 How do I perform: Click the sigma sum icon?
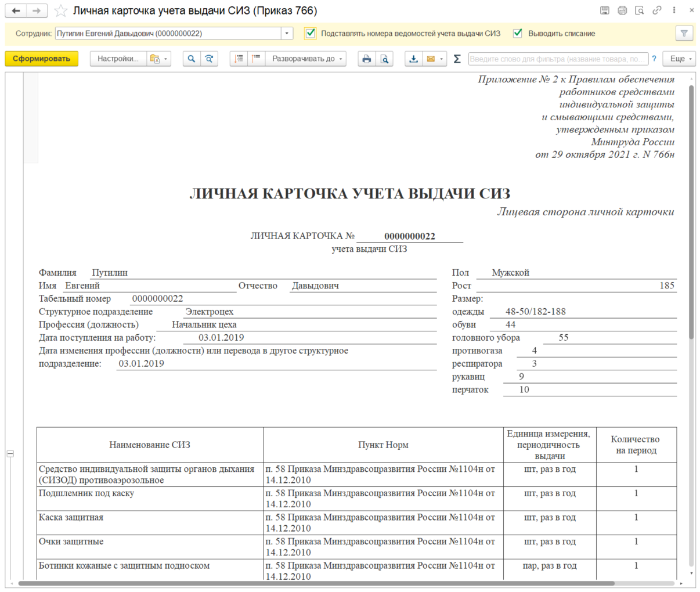[457, 59]
